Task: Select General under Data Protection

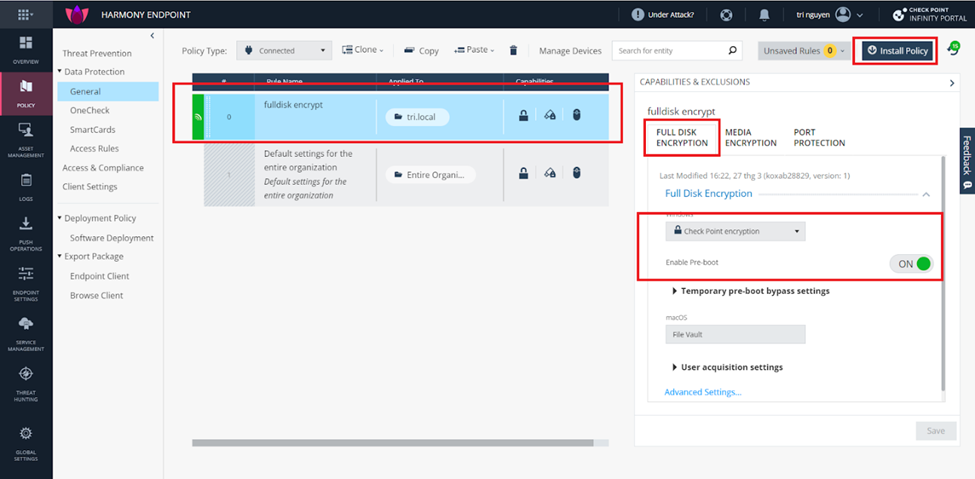Action: click(x=108, y=91)
